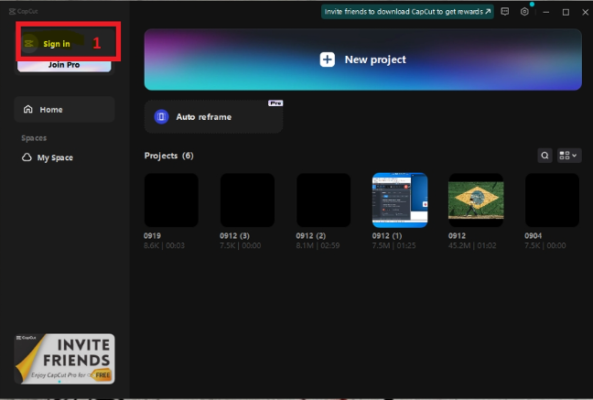
Task: Open project 0912 (1) thumbnail
Action: 400,200
